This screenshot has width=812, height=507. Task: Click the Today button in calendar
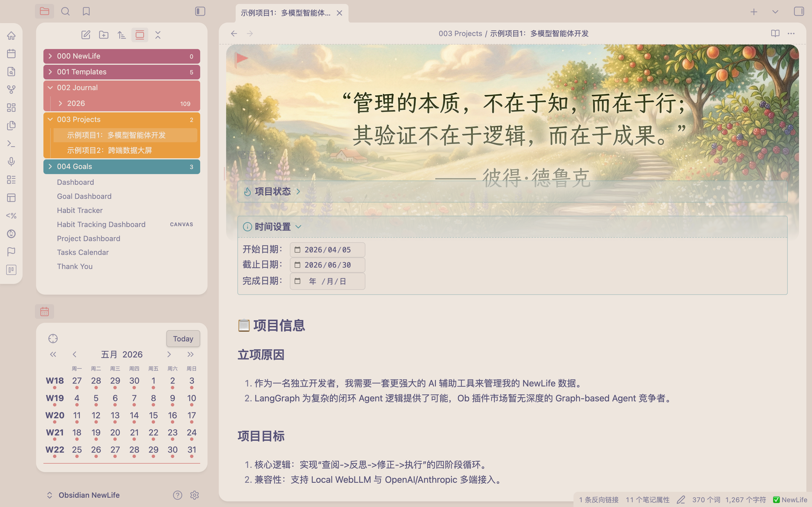pyautogui.click(x=183, y=339)
